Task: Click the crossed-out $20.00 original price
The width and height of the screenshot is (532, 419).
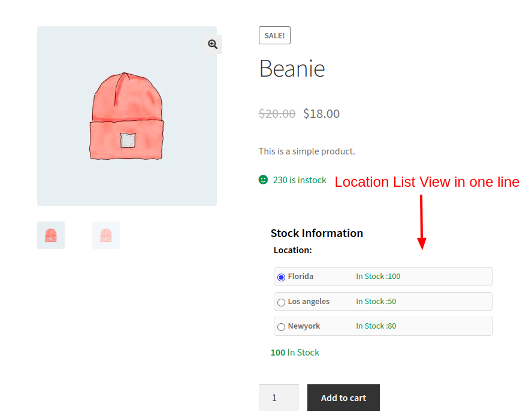Action: pyautogui.click(x=277, y=113)
